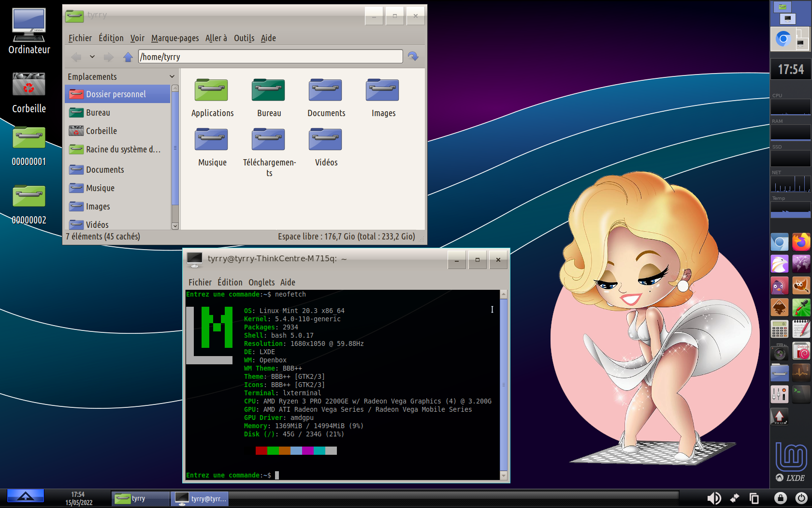Select Musique in the places sidebar
Viewport: 812px width, 508px height.
point(117,188)
